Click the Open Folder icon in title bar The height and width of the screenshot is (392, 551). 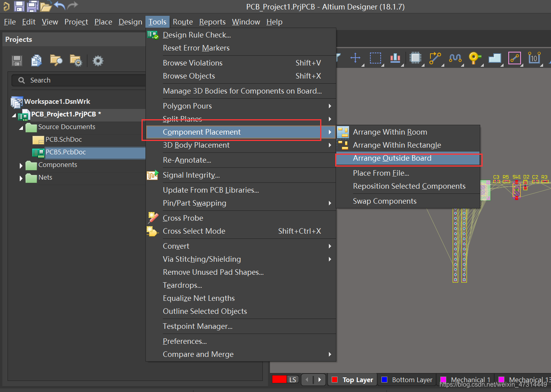tap(46, 6)
